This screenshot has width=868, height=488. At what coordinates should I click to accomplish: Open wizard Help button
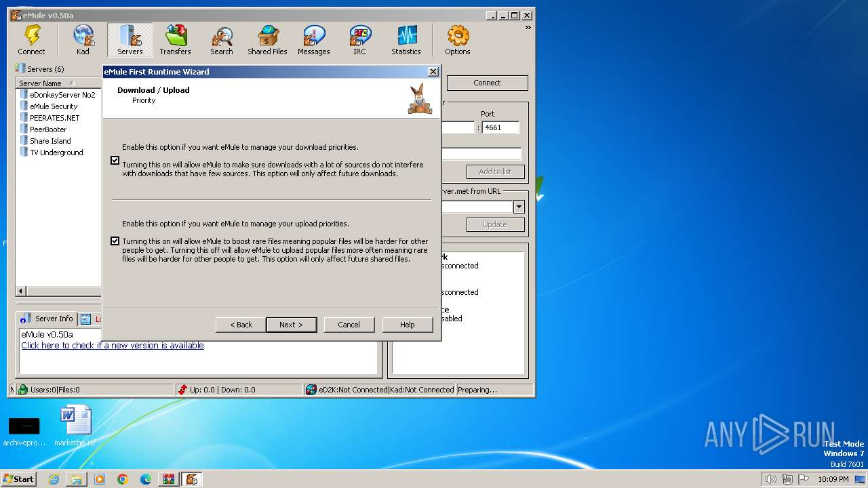click(408, 325)
